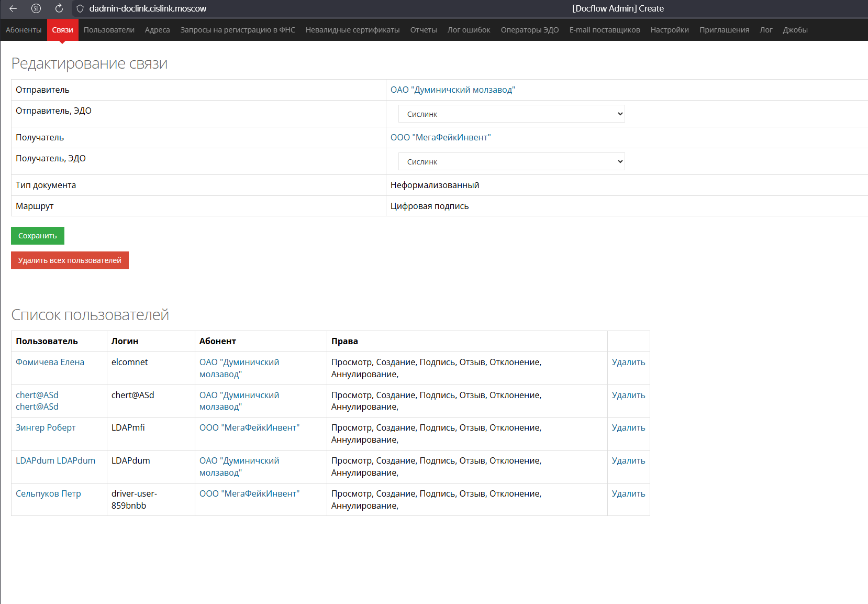Switch to the Пользователи tab
Viewport: 868px width, 604px height.
click(109, 30)
